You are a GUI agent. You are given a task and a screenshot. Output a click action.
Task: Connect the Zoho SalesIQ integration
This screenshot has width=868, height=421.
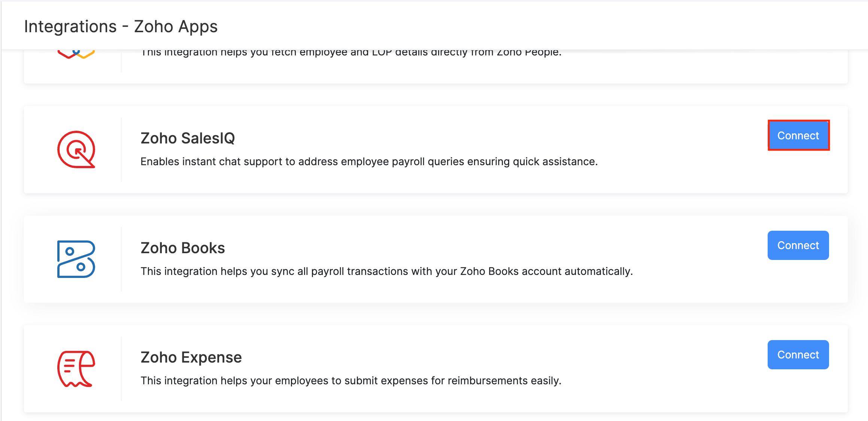click(798, 136)
